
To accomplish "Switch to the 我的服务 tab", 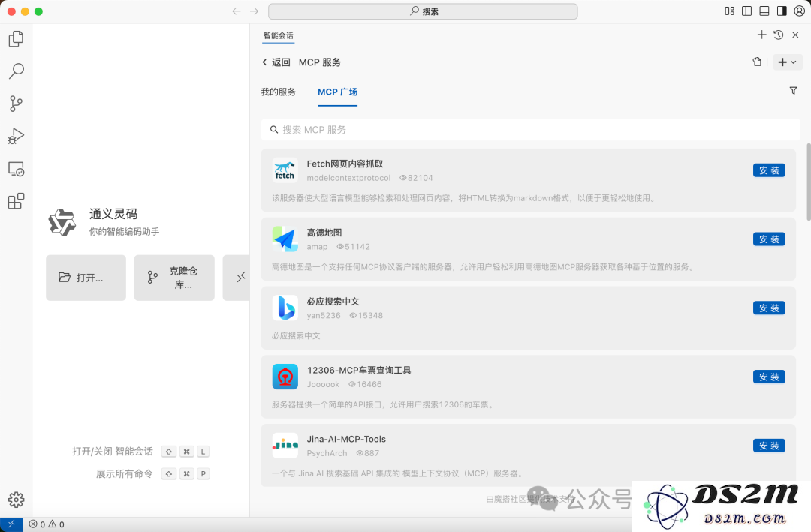I will [279, 92].
